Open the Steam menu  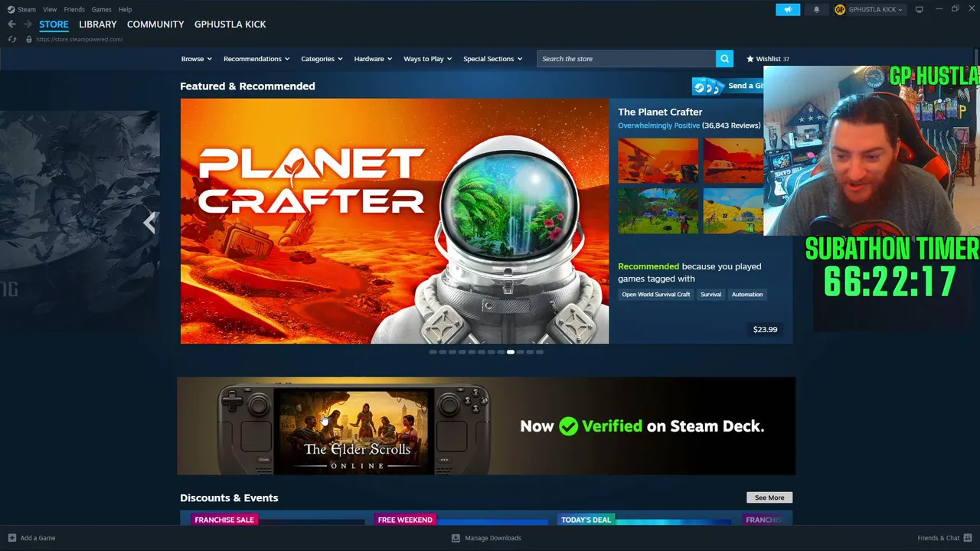27,9
